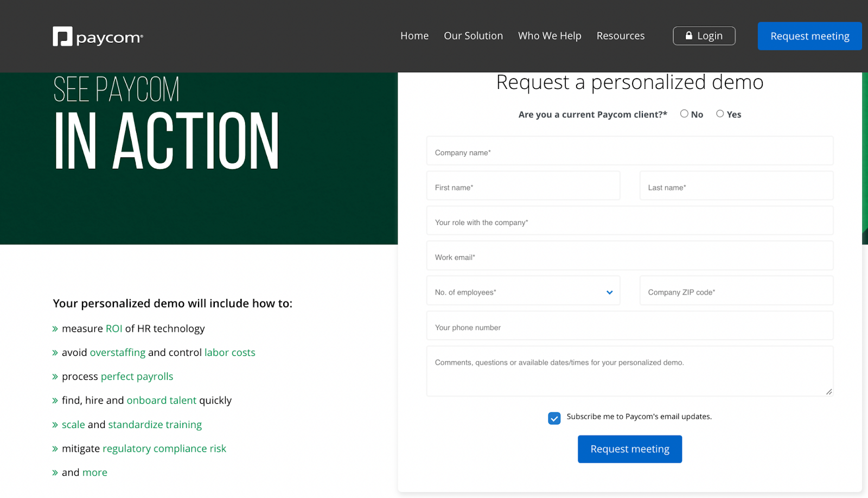
Task: Uncheck Subscribe me to Paycom's email updates
Action: (x=554, y=418)
